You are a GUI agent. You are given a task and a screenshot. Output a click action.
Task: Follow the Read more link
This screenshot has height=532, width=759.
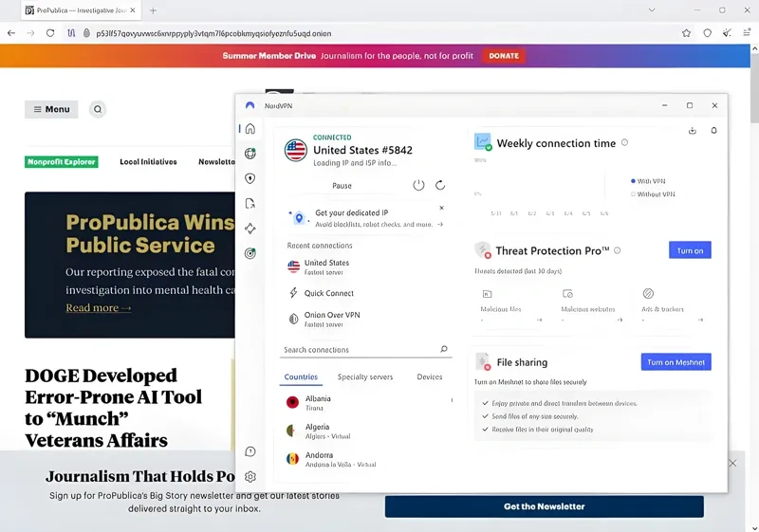pyautogui.click(x=99, y=308)
